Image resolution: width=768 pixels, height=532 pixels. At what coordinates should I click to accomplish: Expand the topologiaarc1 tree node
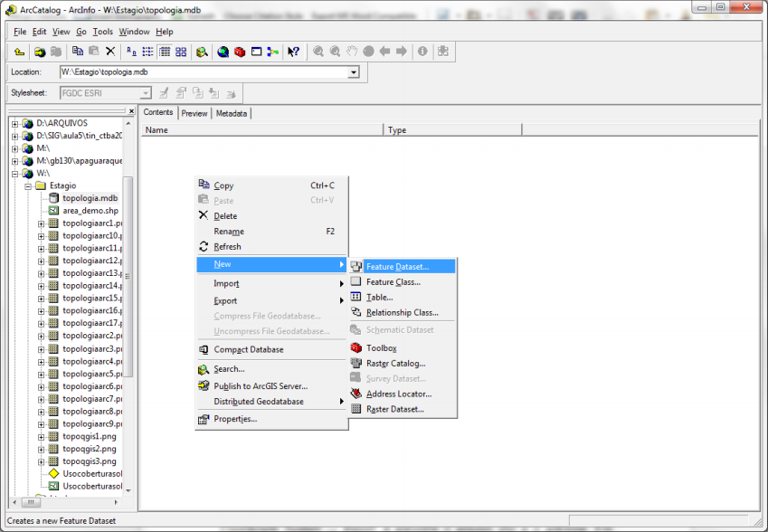pyautogui.click(x=41, y=223)
